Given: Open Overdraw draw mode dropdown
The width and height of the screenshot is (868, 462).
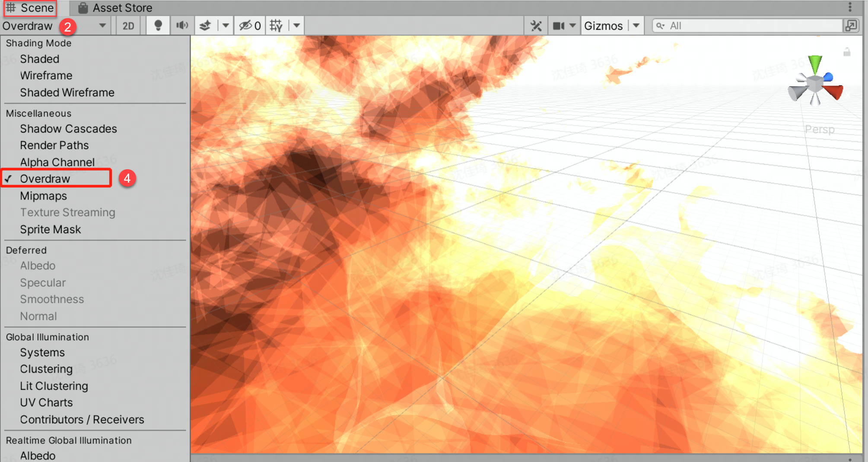Looking at the screenshot, I should tap(55, 26).
